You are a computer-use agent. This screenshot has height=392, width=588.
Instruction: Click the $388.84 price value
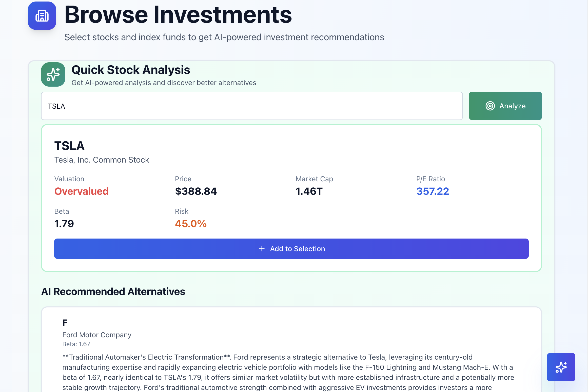click(x=196, y=191)
